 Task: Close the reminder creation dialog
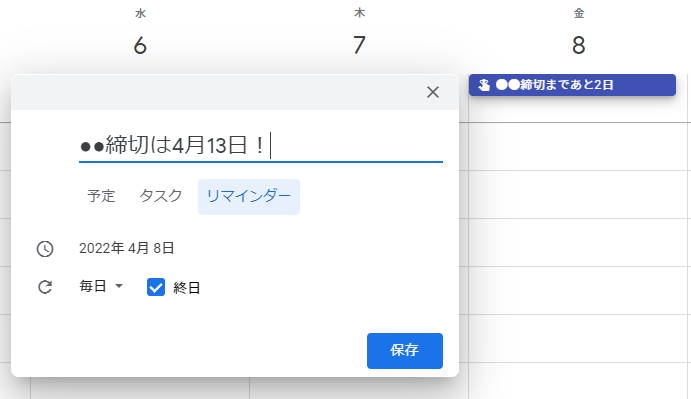[x=433, y=92]
